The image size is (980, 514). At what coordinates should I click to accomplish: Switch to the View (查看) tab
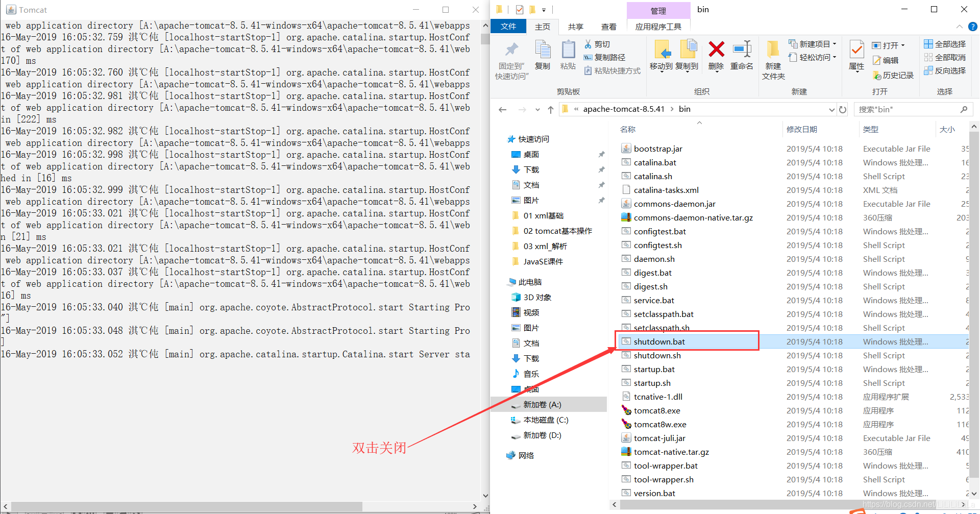609,27
